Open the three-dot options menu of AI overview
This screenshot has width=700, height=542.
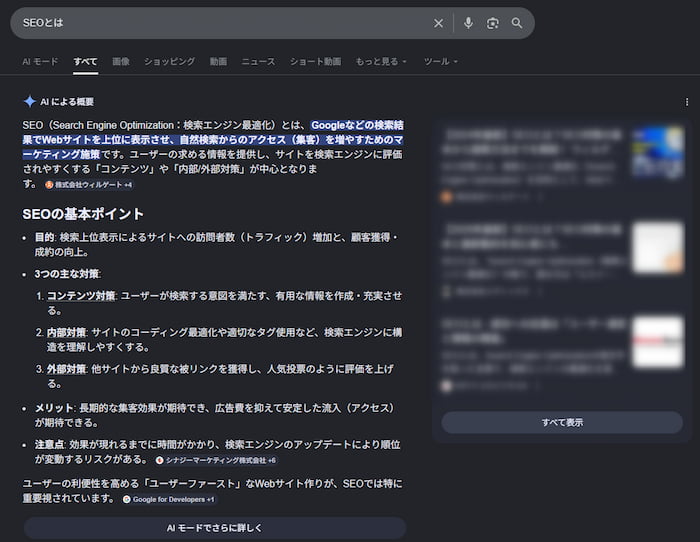point(687,102)
